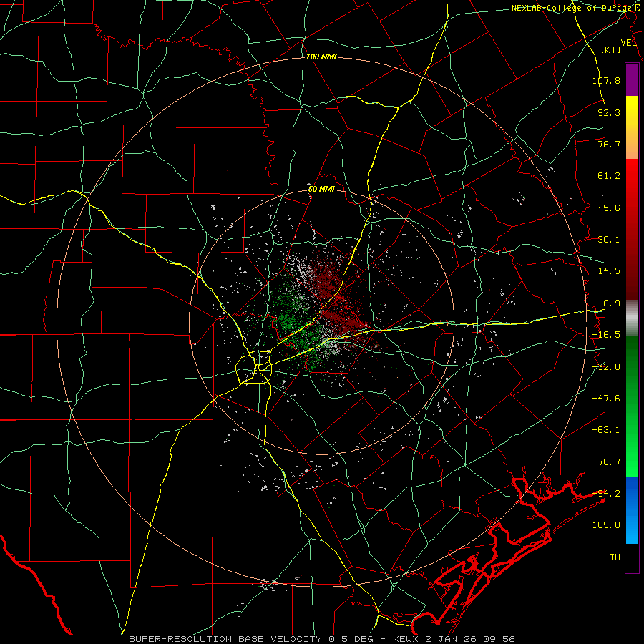Click the VEL legend title
644x644 pixels.
point(628,43)
